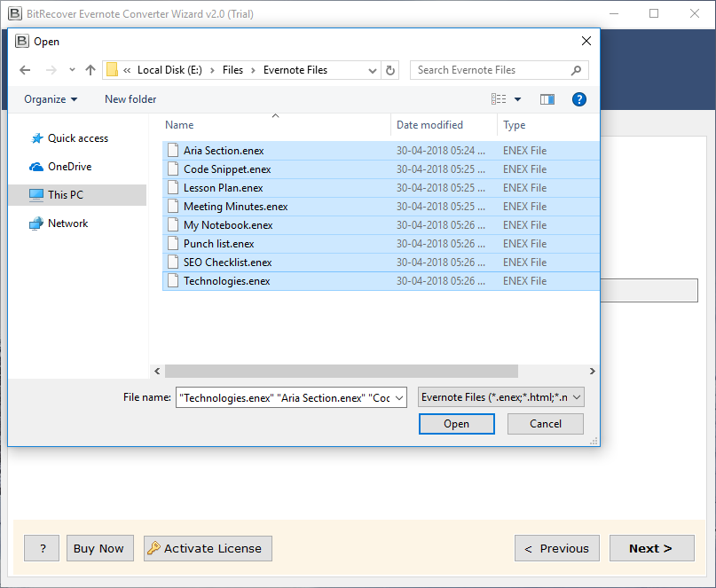Change the view layout icon
This screenshot has height=588, width=716.
tap(499, 99)
